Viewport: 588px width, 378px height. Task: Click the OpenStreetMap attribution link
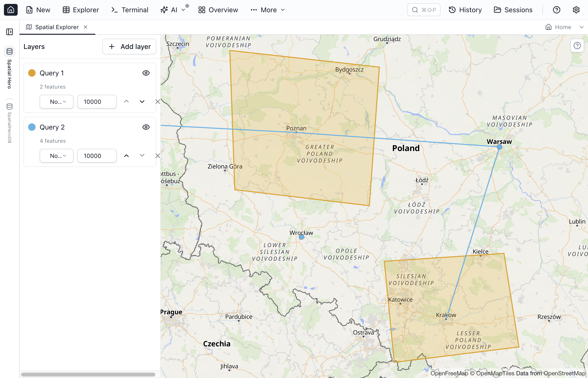(564, 373)
